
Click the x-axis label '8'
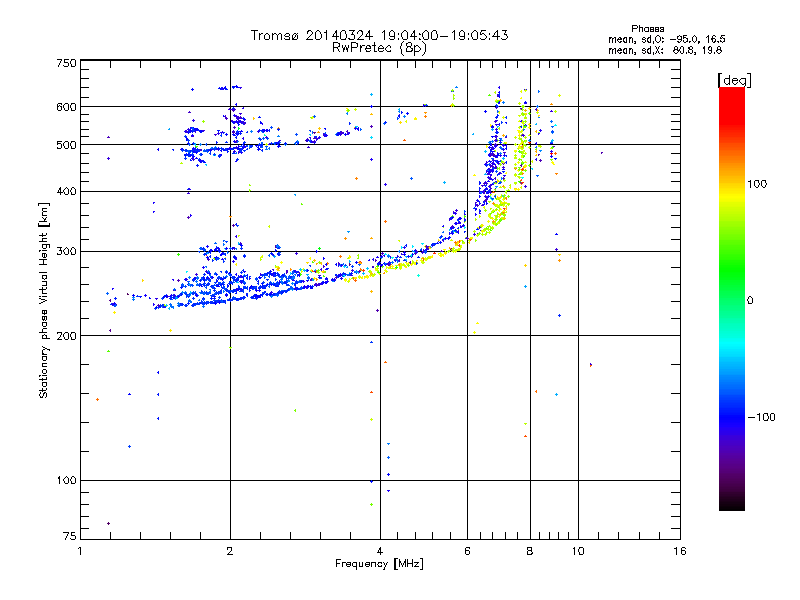530,551
